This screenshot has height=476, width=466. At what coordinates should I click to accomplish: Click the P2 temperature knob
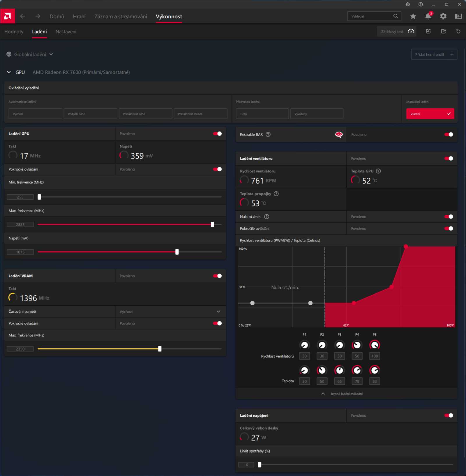(x=322, y=370)
